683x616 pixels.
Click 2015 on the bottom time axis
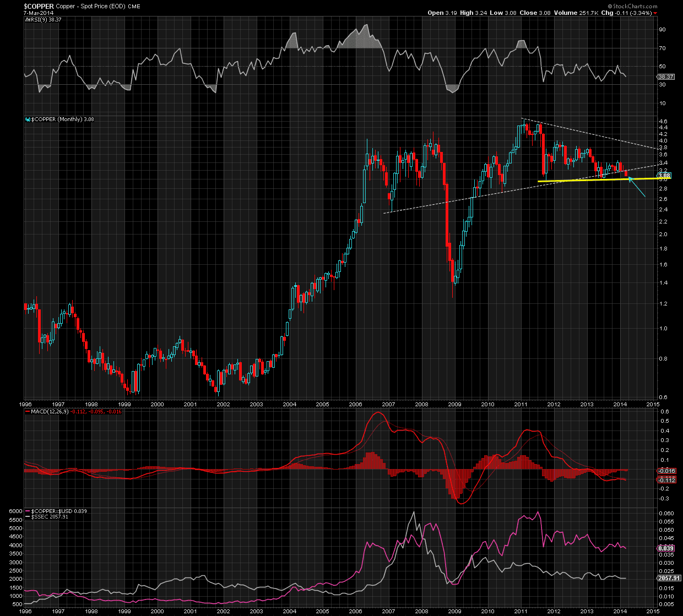coord(653,611)
